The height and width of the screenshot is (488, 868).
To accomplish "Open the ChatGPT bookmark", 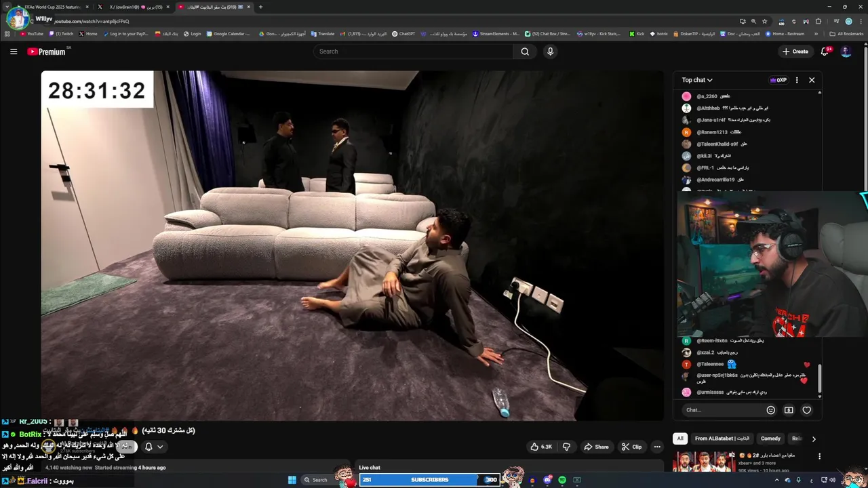I will [403, 33].
